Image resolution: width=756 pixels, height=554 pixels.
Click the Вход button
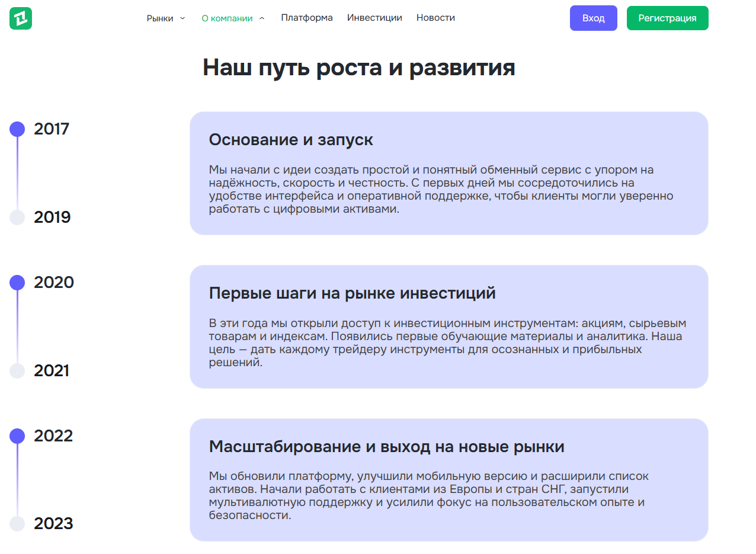click(593, 18)
